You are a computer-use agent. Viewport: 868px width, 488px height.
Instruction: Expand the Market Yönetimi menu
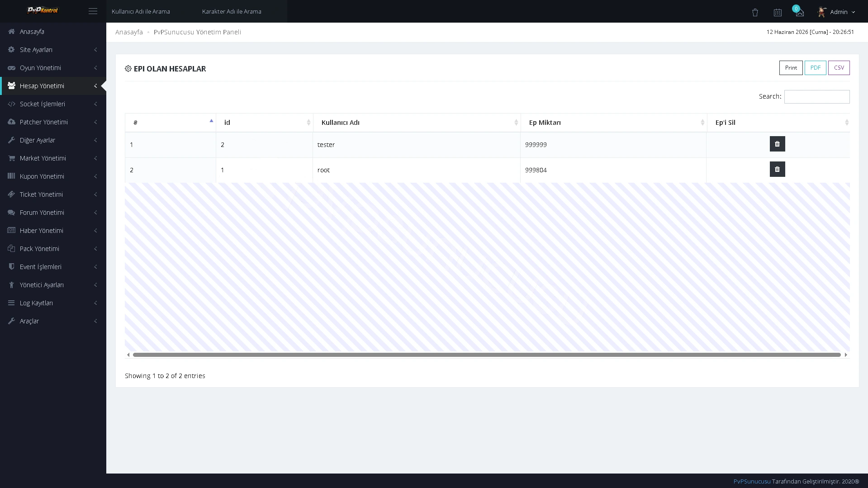click(53, 158)
